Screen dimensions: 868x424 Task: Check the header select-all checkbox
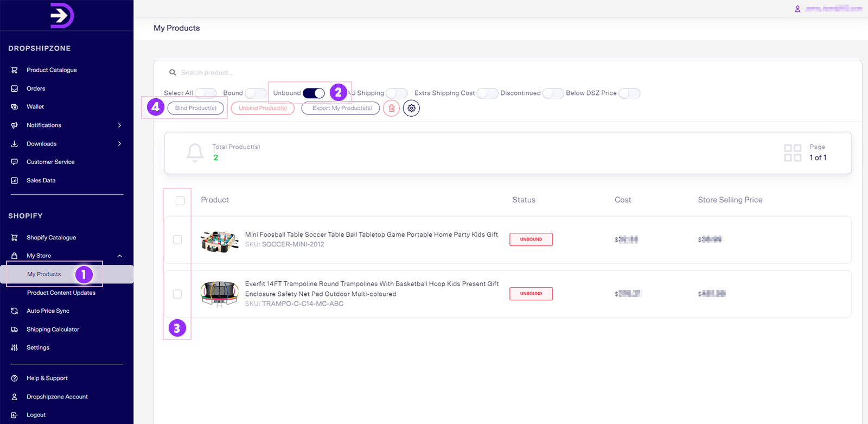pos(180,201)
